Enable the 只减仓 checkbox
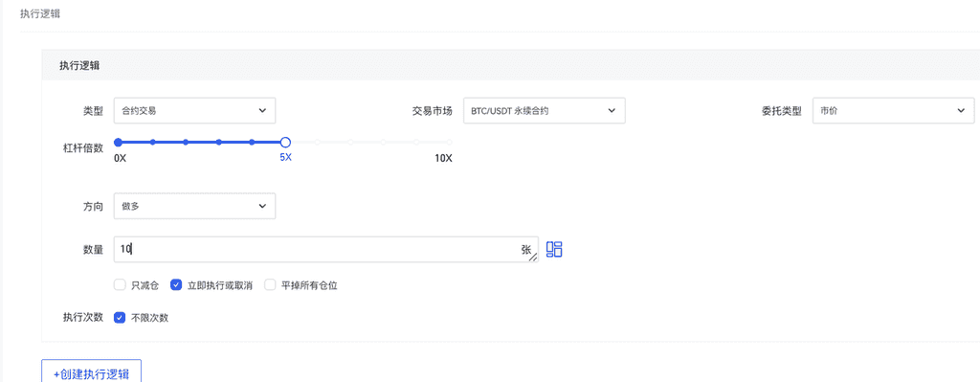The height and width of the screenshot is (382, 980). [120, 285]
